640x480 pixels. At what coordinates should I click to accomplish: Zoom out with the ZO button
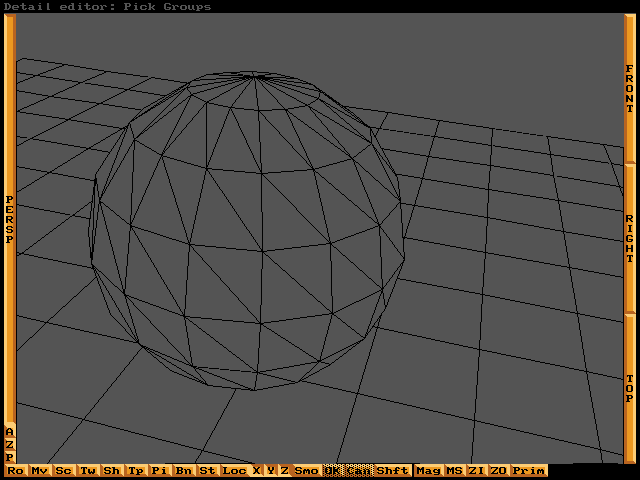click(499, 471)
